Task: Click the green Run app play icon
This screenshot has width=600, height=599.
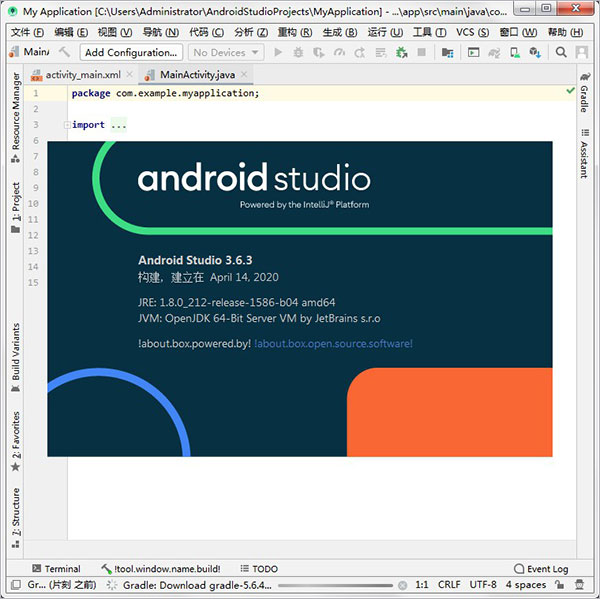Action: tap(278, 52)
